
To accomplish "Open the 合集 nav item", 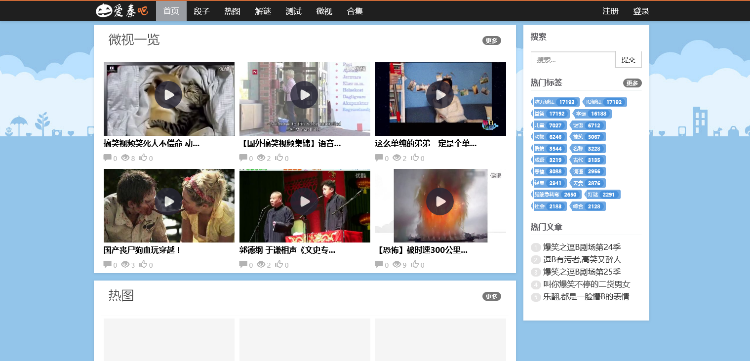I will 354,11.
